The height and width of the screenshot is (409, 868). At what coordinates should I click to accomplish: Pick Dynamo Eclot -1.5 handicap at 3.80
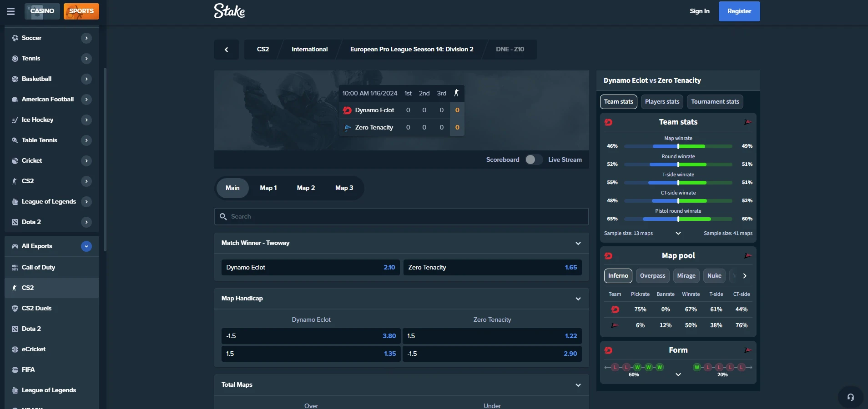(311, 336)
